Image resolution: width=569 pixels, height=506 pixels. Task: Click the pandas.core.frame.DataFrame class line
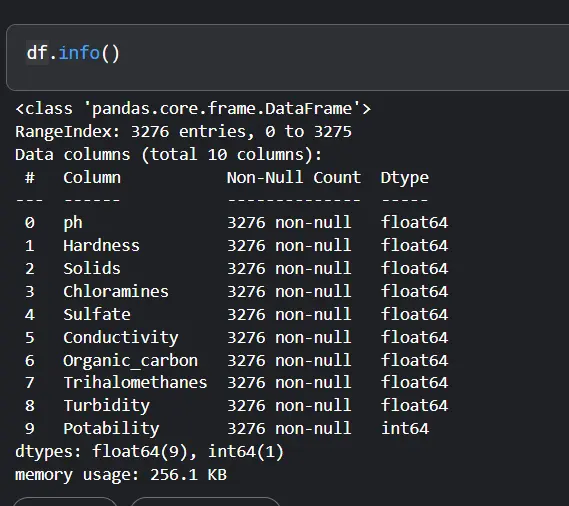(x=193, y=109)
